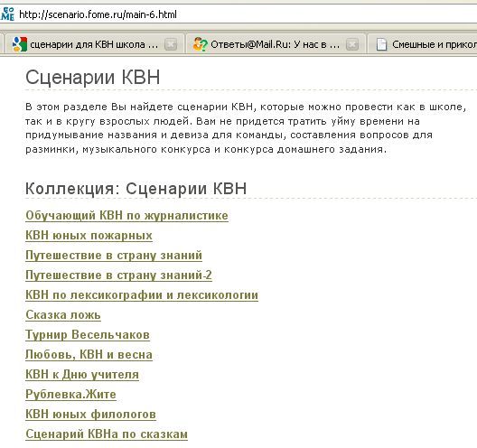This screenshot has width=477, height=448.
Task: Close the Ответы@Mail.Ru tab
Action: point(352,44)
